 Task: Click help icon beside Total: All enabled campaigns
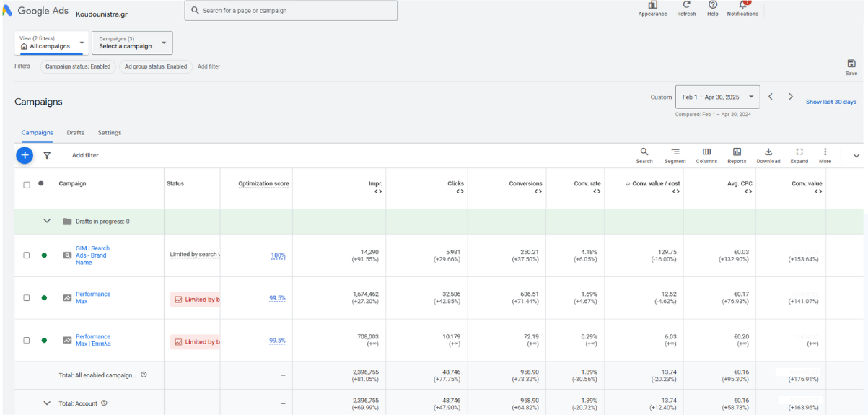[x=144, y=375]
